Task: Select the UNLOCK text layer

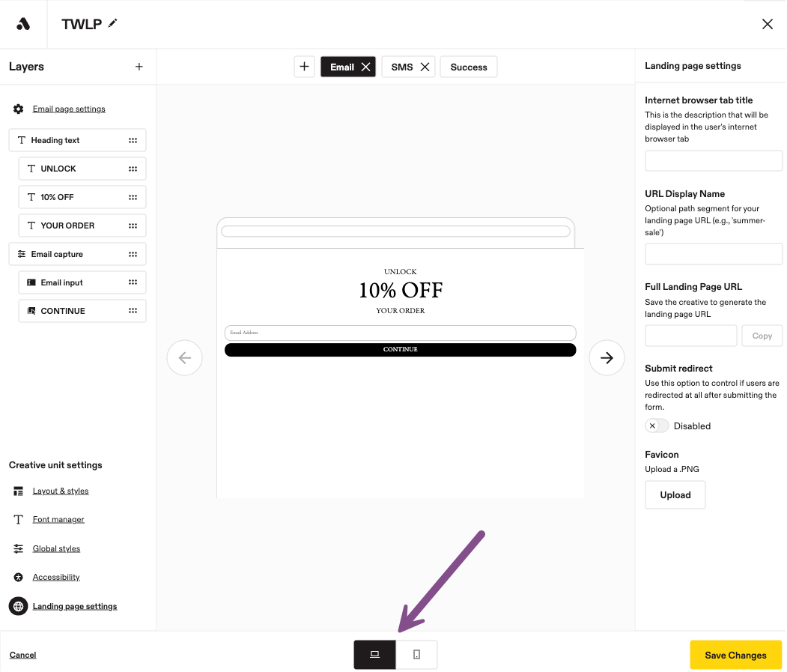Action: pyautogui.click(x=82, y=169)
